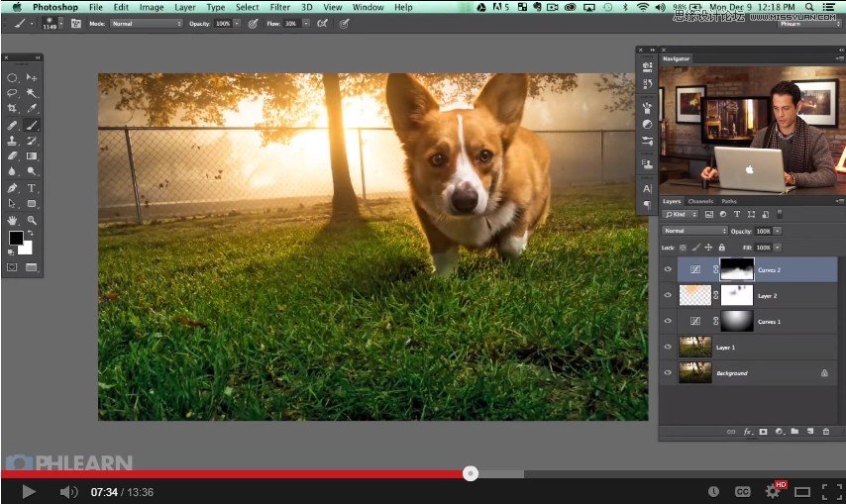Open the Paragraph panel icon
Image resolution: width=846 pixels, height=504 pixels.
(647, 204)
